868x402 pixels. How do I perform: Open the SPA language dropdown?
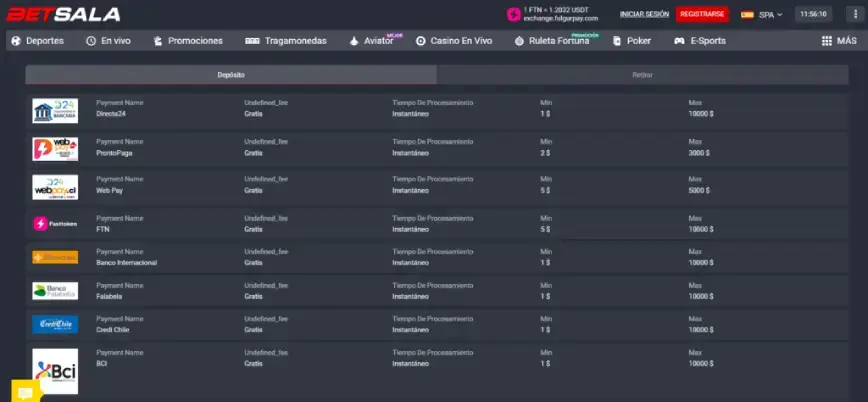(761, 15)
